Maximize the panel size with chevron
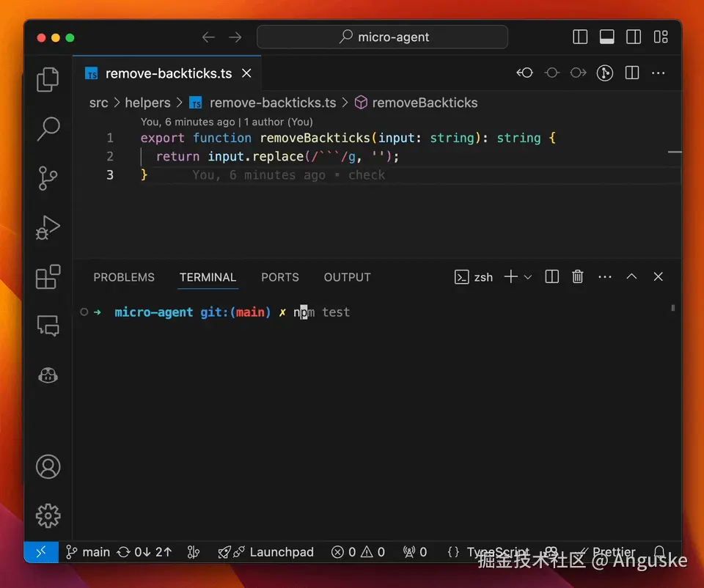Screen dimensions: 704x588 tap(631, 276)
